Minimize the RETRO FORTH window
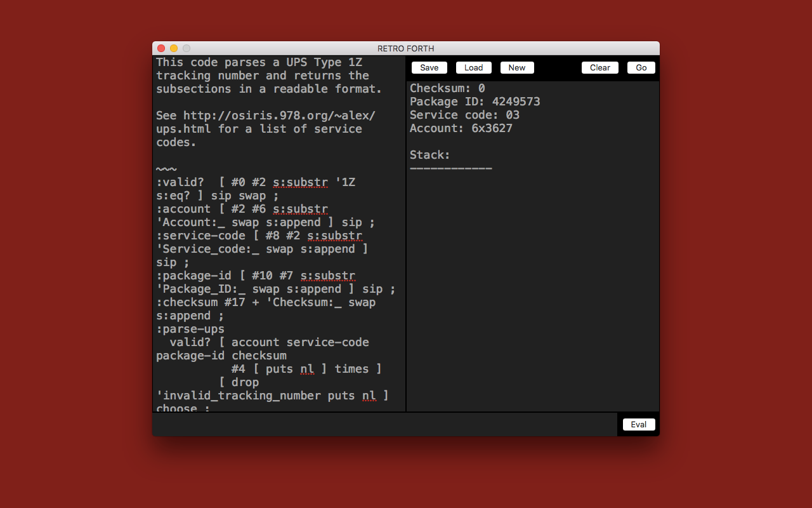Image resolution: width=812 pixels, height=508 pixels. pyautogui.click(x=174, y=48)
